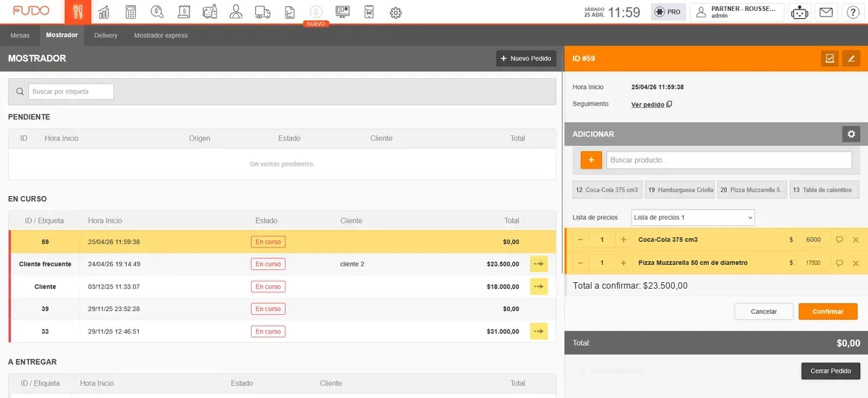Screen dimensions: 868x398
Task: Open the Ver pedido link
Action: click(x=647, y=104)
